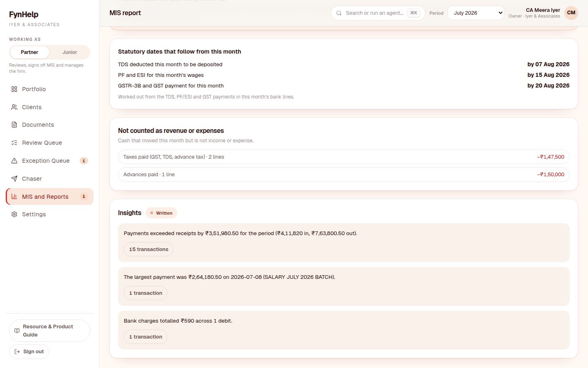Viewport: 588px width, 368px height.
Task: Click 'GSTR-3B and GST payment for this month'
Action: click(171, 86)
